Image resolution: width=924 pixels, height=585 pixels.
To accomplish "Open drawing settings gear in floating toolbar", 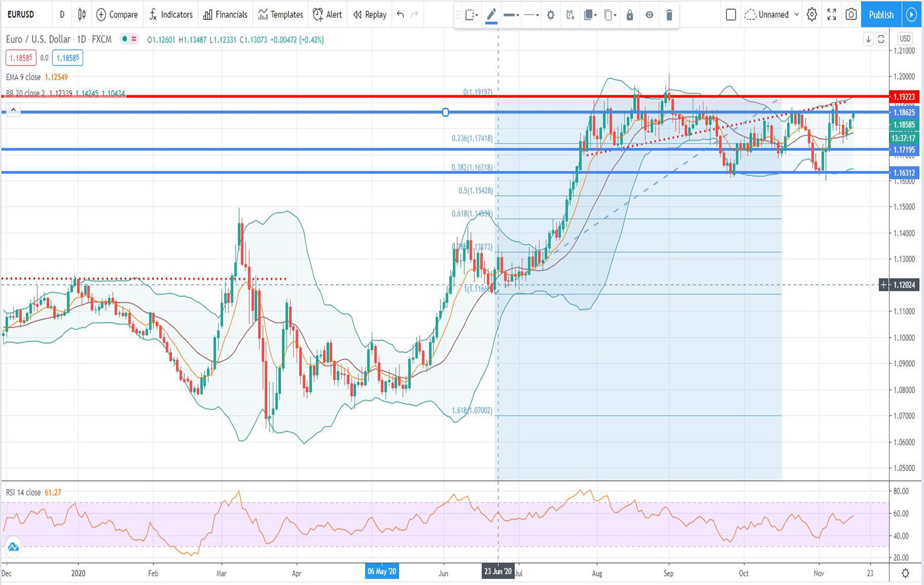I will point(551,15).
